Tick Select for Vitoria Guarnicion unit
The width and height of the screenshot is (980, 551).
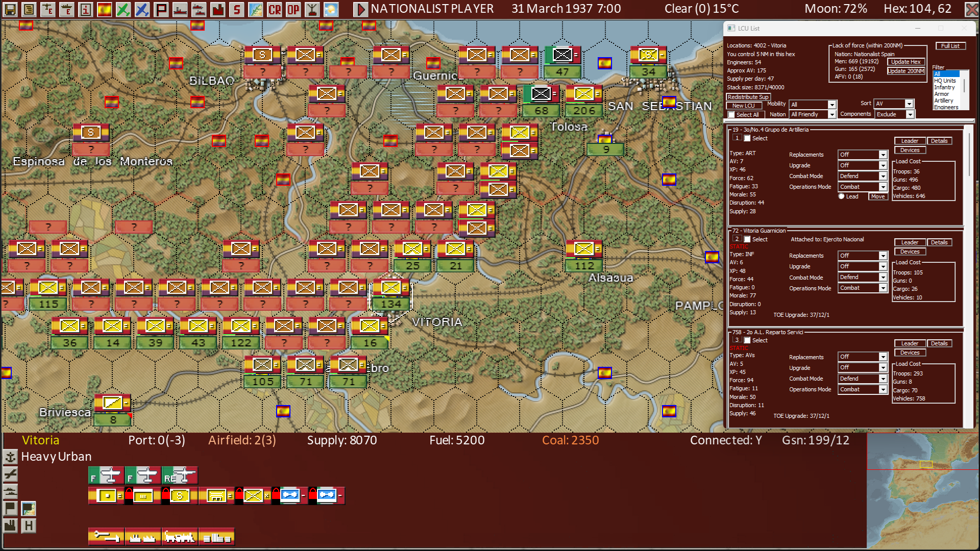pos(747,239)
